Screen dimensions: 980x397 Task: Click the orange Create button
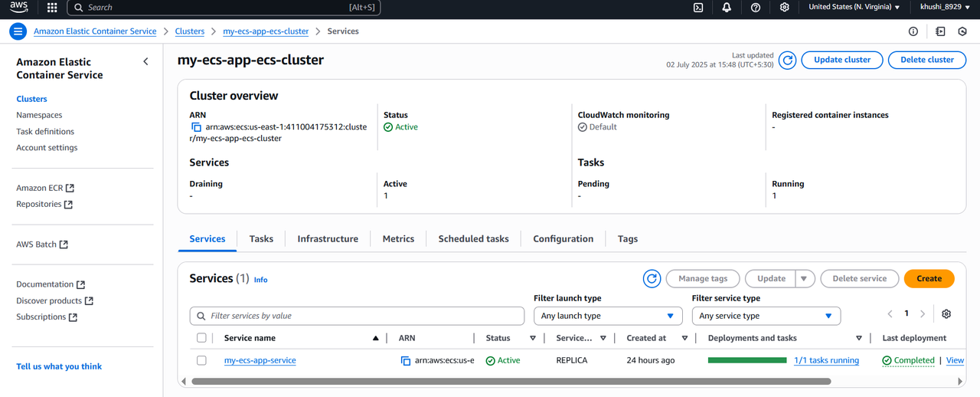coord(929,279)
